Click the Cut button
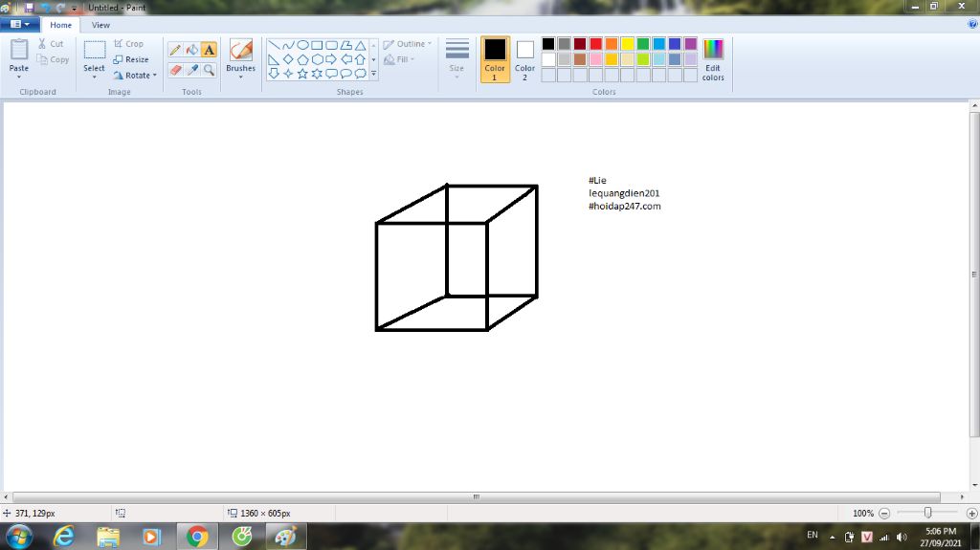 (51, 44)
